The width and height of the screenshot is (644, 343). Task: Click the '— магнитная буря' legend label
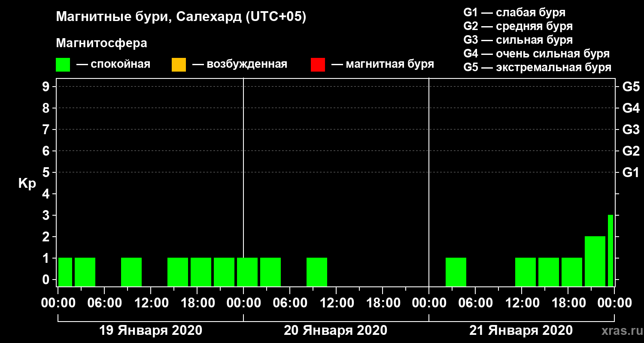point(383,65)
